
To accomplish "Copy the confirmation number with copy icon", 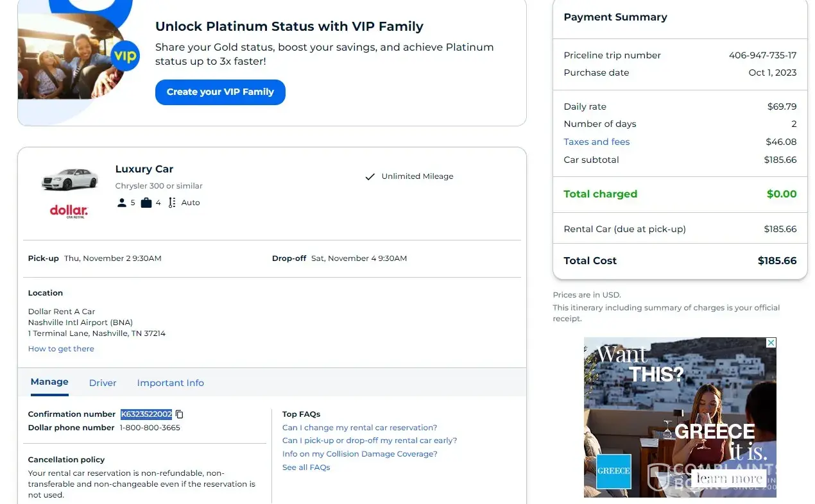I will [180, 414].
